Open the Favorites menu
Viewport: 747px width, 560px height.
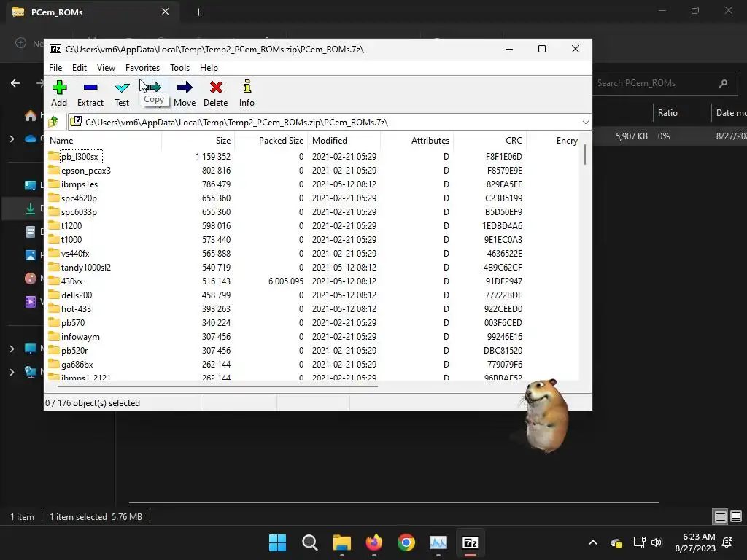(x=142, y=68)
